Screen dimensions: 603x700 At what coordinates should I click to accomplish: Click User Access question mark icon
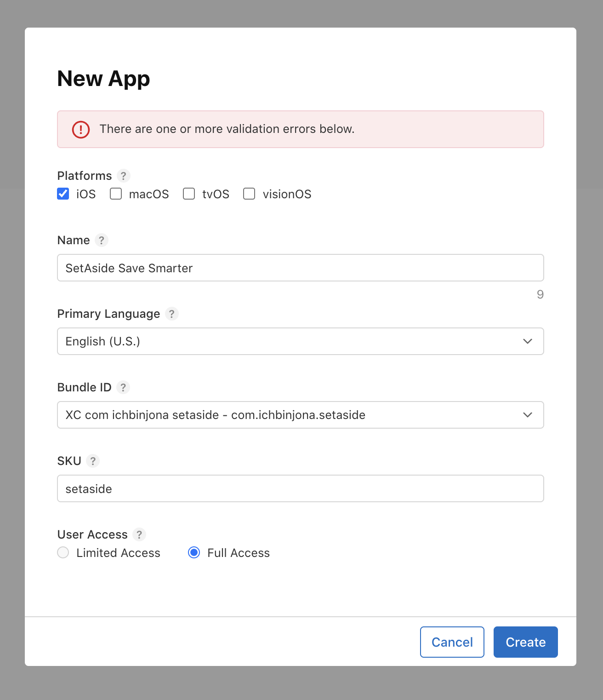139,534
